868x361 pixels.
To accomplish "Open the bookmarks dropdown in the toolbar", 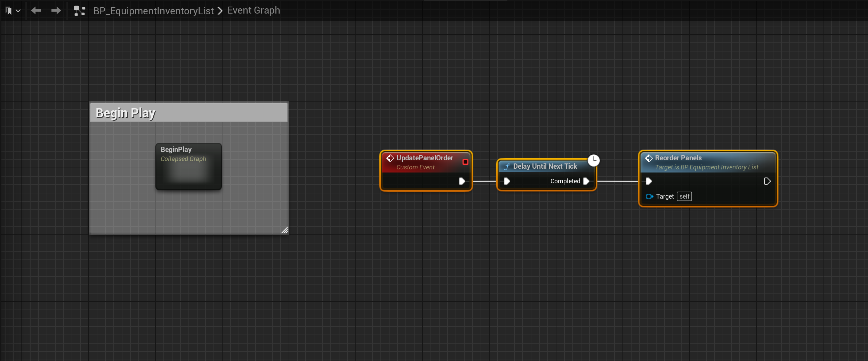I will pos(13,11).
